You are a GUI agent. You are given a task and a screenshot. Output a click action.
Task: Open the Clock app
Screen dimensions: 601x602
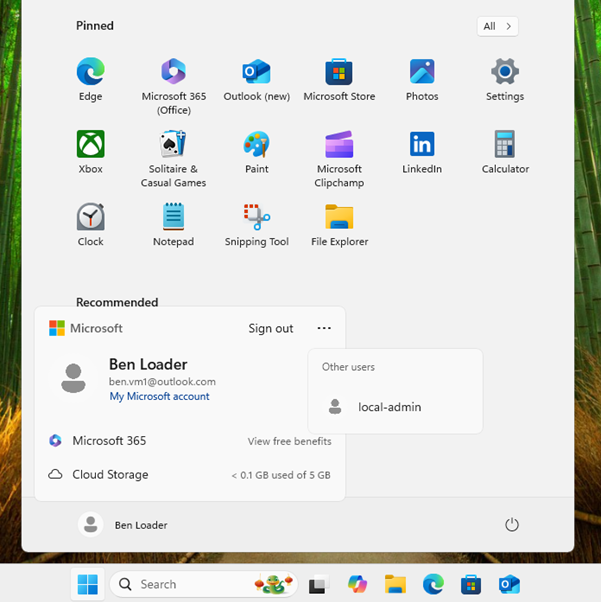(91, 225)
